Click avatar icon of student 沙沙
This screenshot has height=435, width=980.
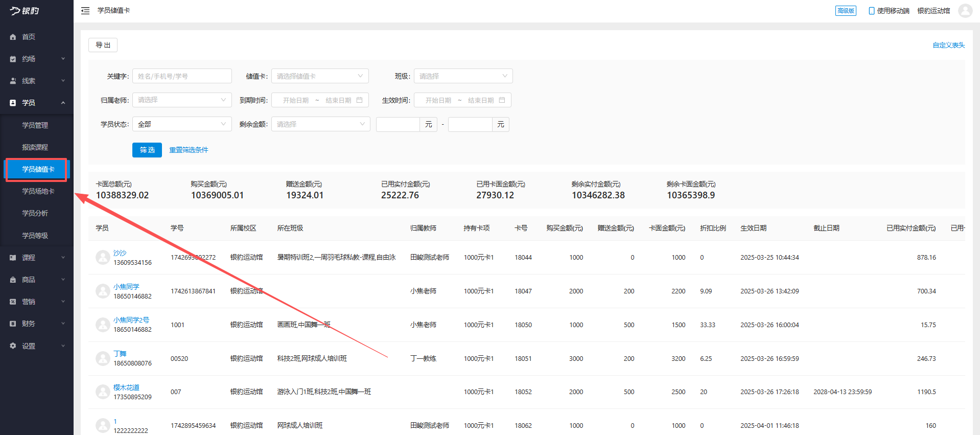[x=103, y=257]
